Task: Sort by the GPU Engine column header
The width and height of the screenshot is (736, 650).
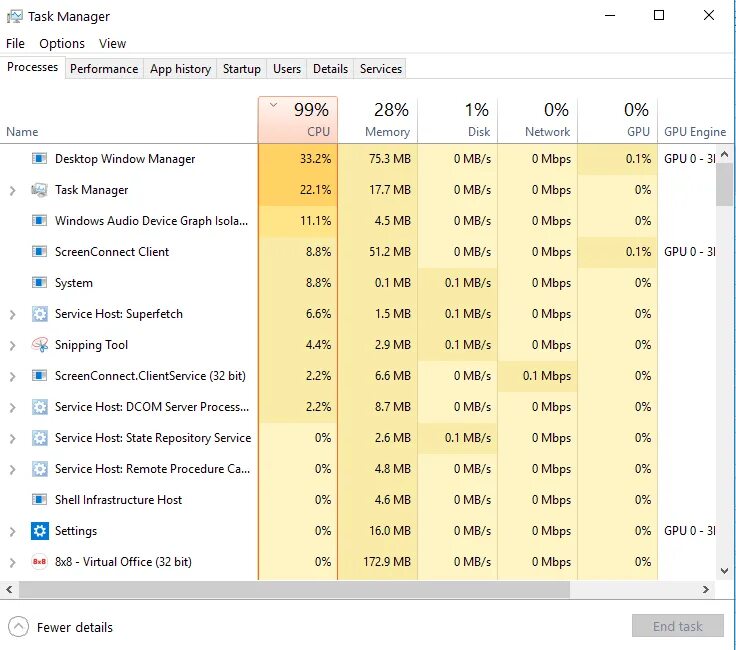Action: point(695,120)
